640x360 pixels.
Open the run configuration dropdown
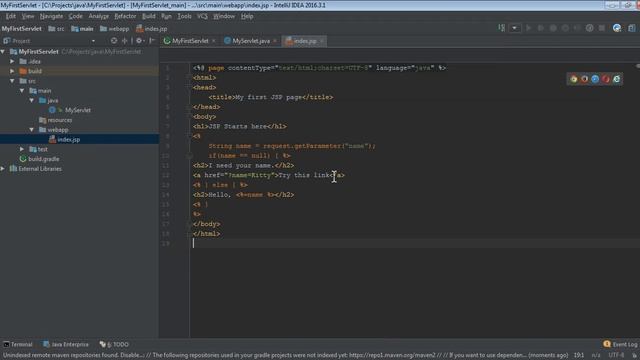[x=515, y=28]
